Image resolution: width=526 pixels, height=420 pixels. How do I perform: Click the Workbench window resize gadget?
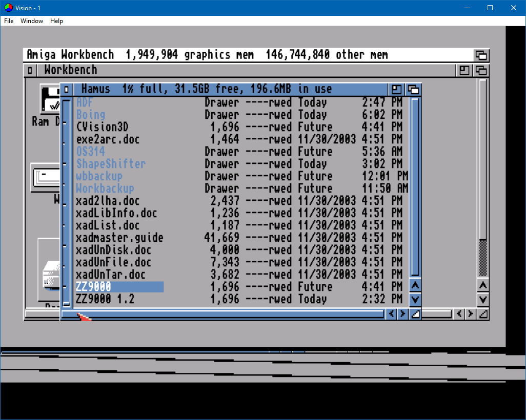coord(483,314)
